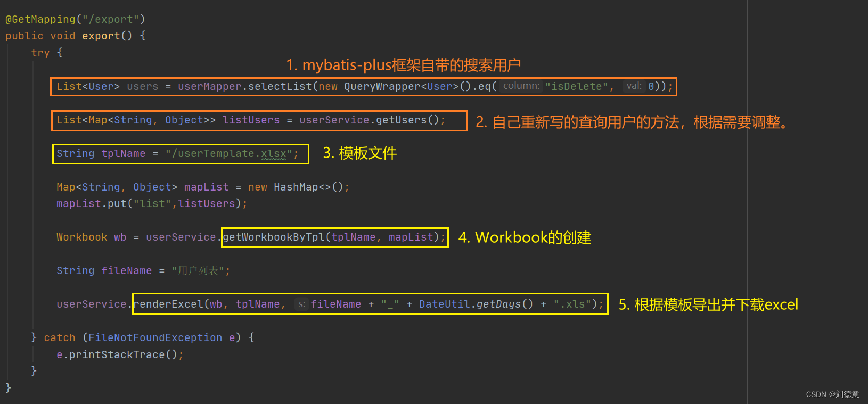Click the val: parameter hint
Viewport: 868px width, 404px height.
pyautogui.click(x=634, y=86)
